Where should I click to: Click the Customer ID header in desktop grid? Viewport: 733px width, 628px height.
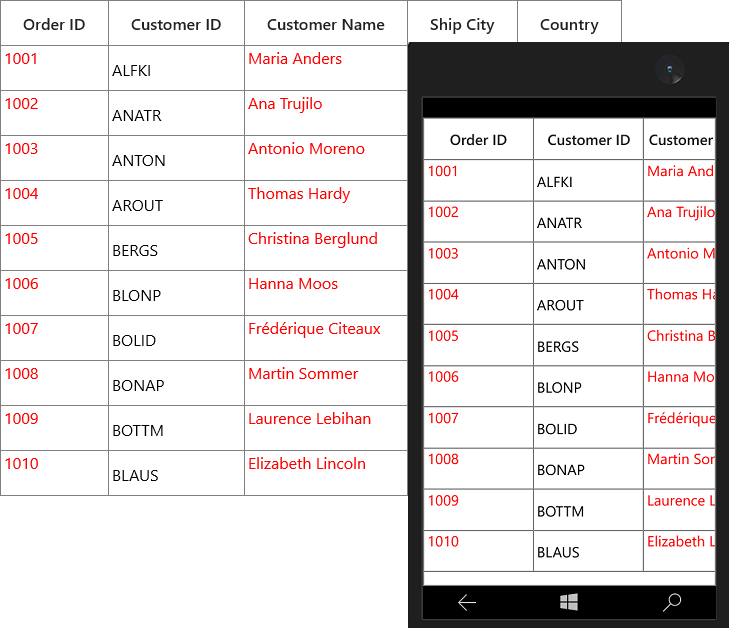[x=176, y=24]
